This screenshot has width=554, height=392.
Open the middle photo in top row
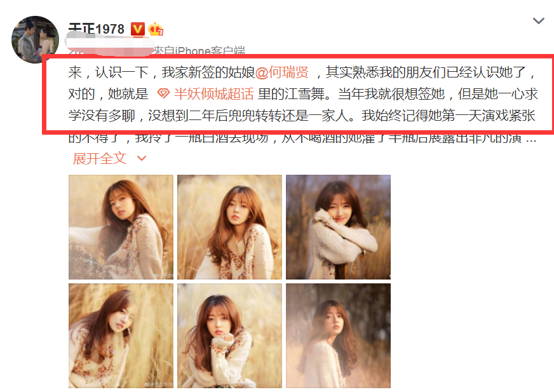[x=229, y=227]
